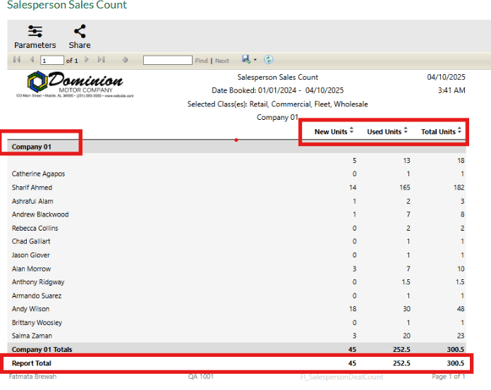The image size is (491, 390).
Task: Click the current page number field
Action: [x=52, y=60]
